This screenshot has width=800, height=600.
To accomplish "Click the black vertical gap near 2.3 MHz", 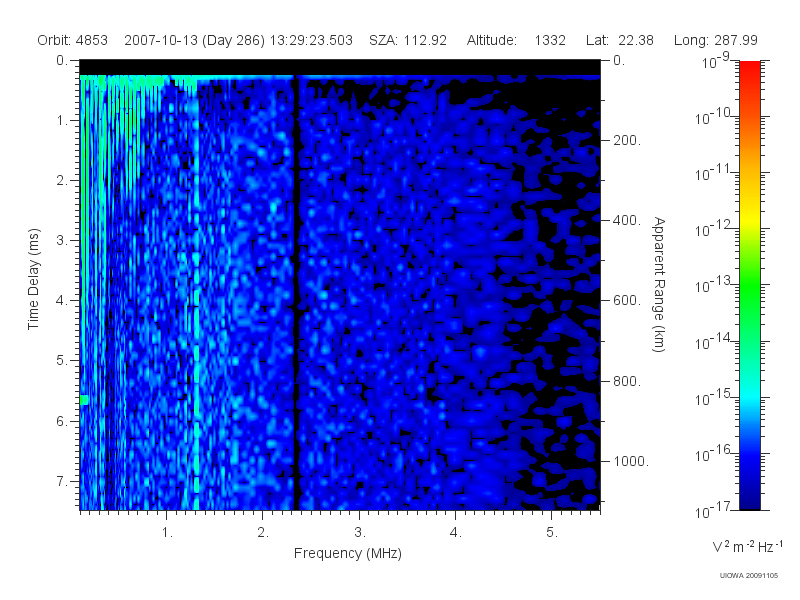I will click(295, 293).
